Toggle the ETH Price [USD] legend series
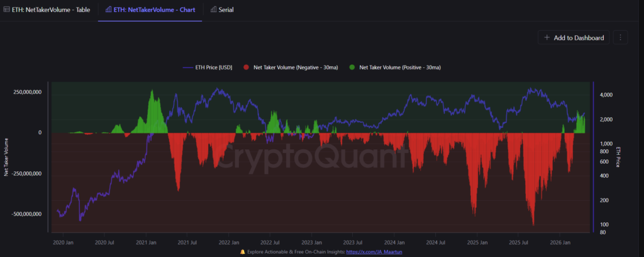 [214, 67]
